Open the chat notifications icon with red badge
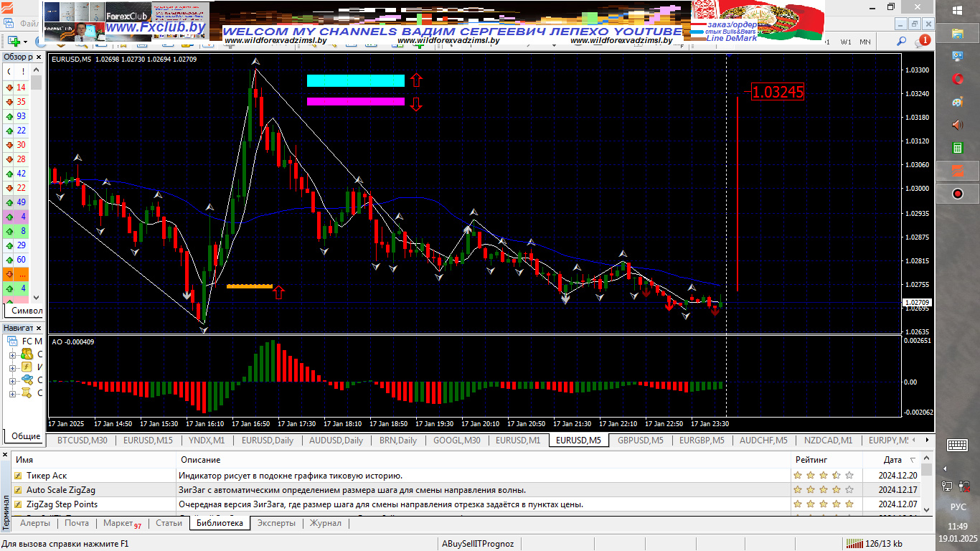This screenshot has height=551, width=980. tap(923, 41)
